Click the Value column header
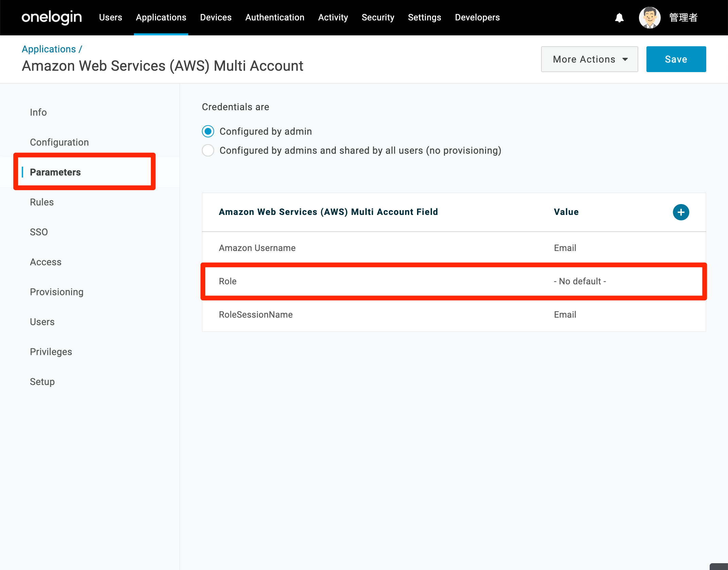 click(566, 212)
